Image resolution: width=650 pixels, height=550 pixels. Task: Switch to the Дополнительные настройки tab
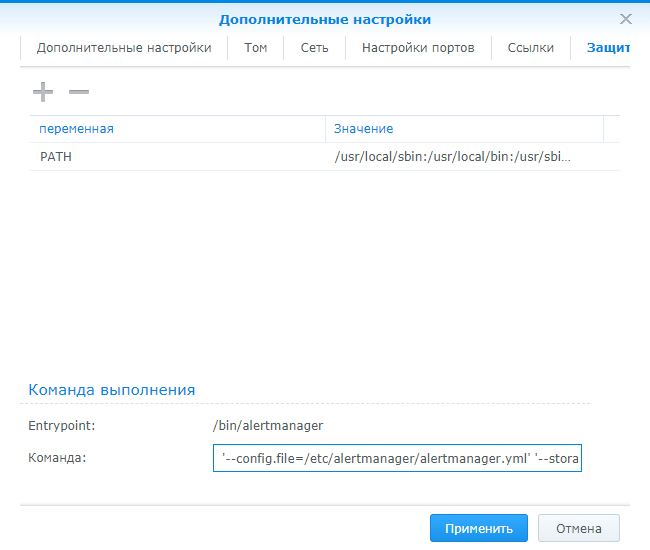coord(124,48)
